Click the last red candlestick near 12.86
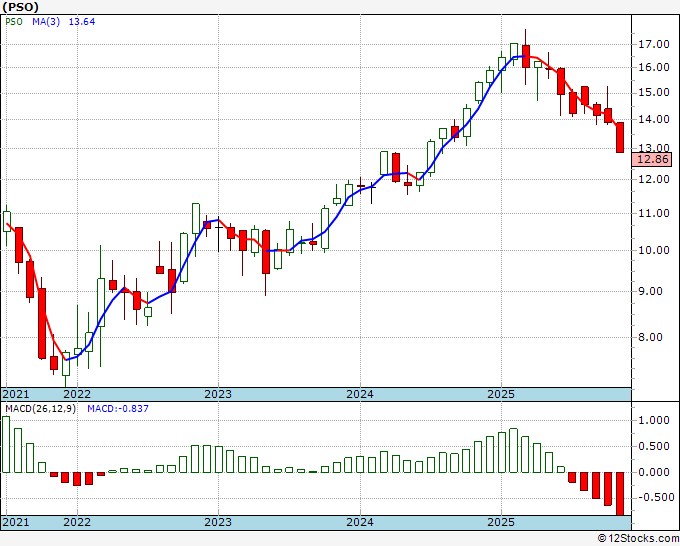 [x=620, y=137]
